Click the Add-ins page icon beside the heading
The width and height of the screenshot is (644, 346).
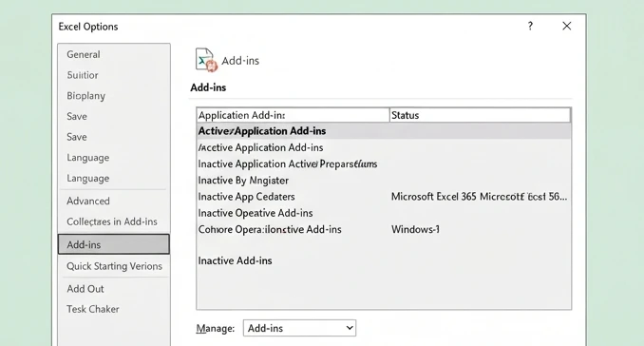point(206,60)
